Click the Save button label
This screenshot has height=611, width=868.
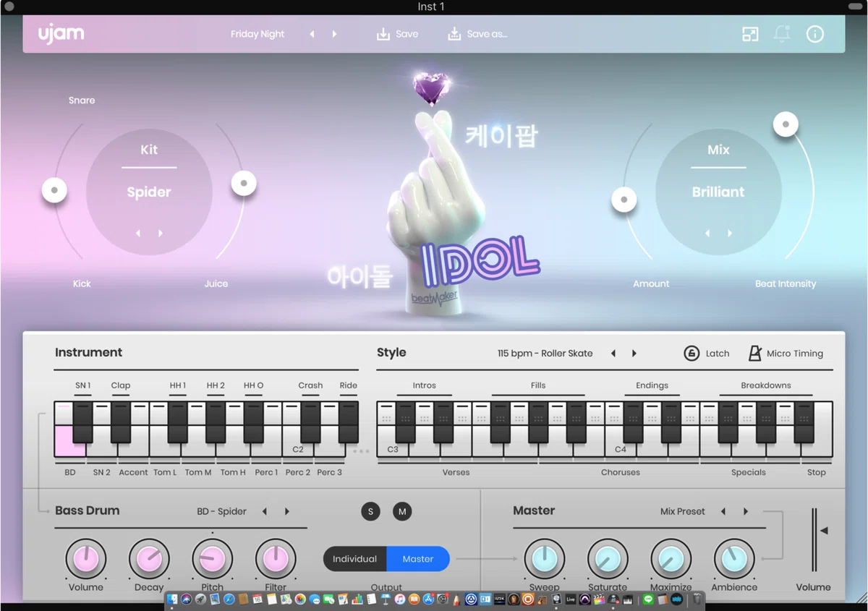(x=407, y=34)
